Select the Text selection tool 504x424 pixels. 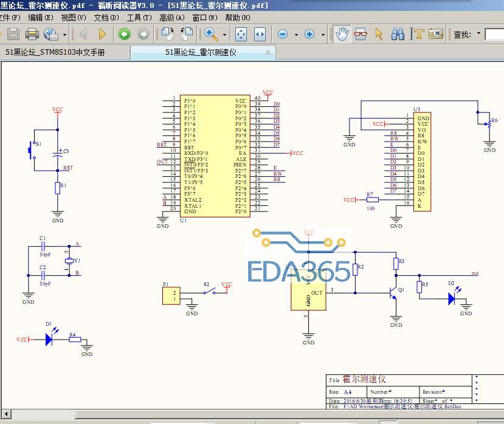(417, 34)
